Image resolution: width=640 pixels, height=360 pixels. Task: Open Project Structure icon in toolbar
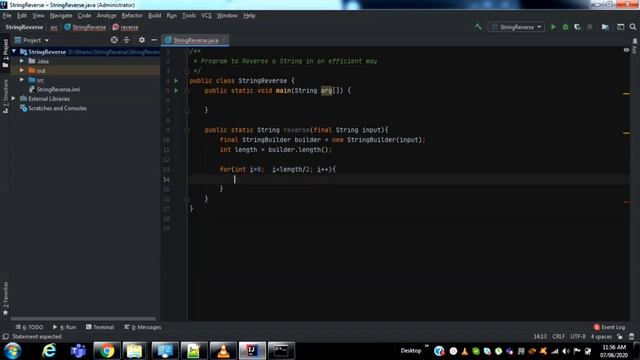(605, 27)
